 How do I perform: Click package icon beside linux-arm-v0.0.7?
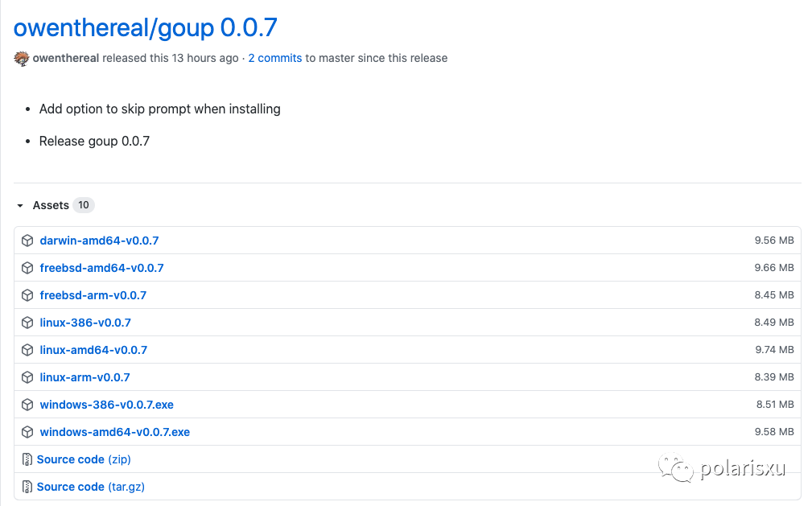click(x=27, y=377)
